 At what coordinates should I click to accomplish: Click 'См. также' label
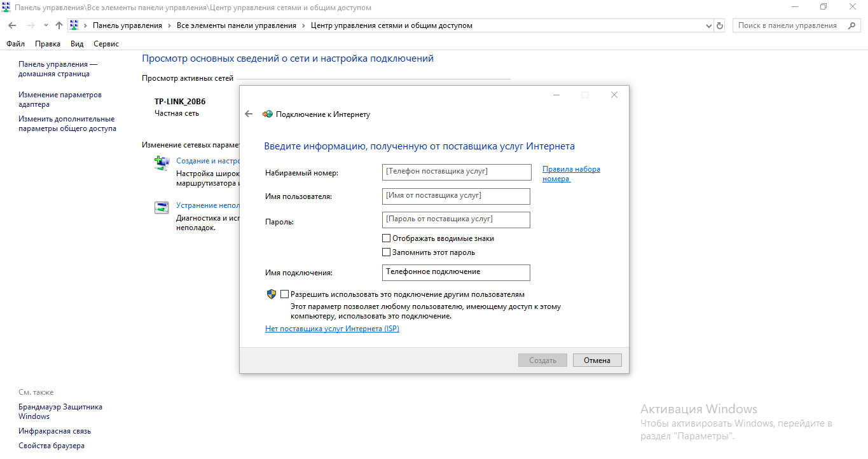click(x=36, y=392)
